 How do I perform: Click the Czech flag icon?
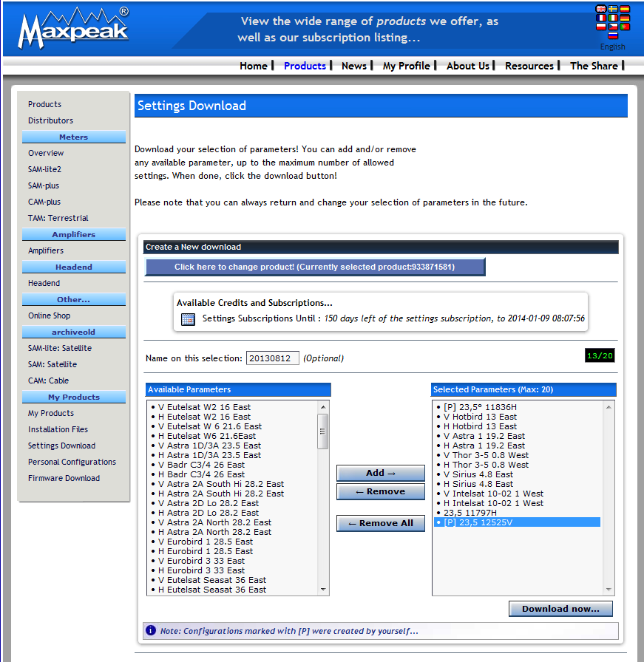point(613,27)
